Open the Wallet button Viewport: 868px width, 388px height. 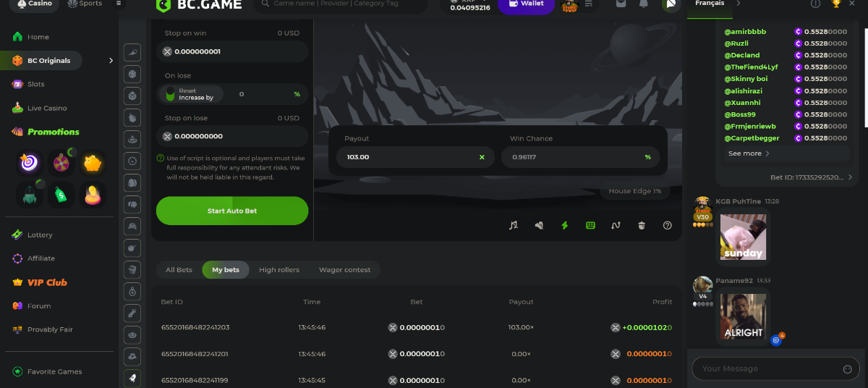526,4
